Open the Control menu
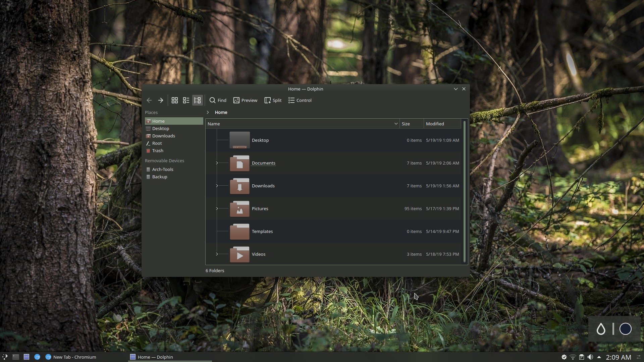 point(300,100)
